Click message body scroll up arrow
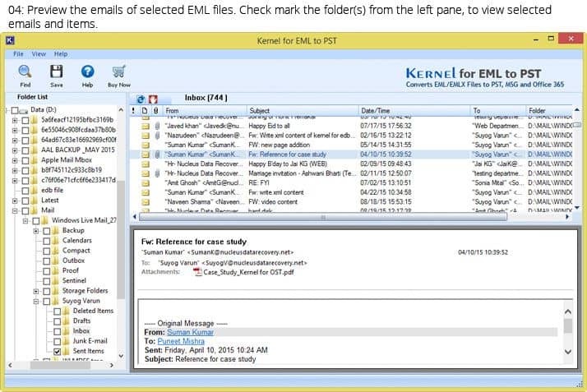The image size is (587, 392). pyautogui.click(x=568, y=311)
